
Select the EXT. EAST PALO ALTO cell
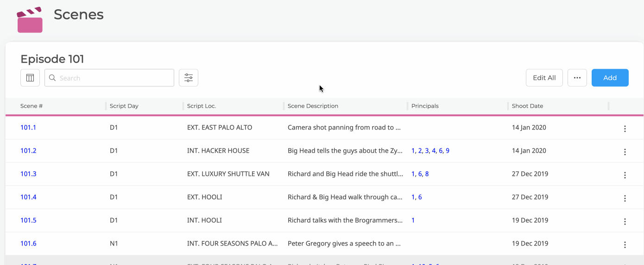220,127
